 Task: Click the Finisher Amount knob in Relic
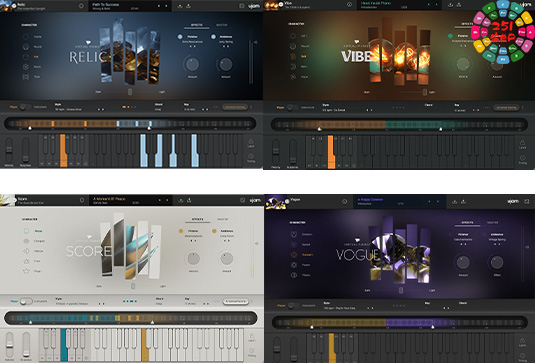coord(192,64)
